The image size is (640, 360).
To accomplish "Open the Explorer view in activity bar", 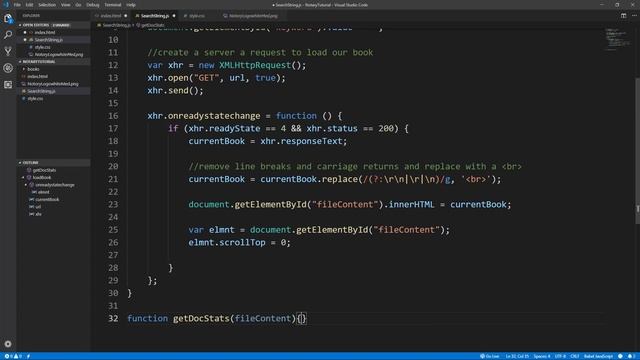I will [8, 18].
